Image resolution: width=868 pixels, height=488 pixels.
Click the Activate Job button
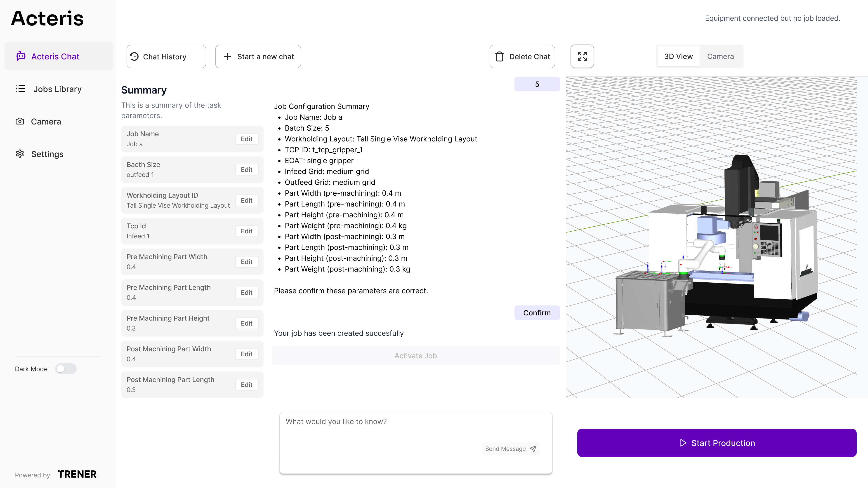coord(415,356)
